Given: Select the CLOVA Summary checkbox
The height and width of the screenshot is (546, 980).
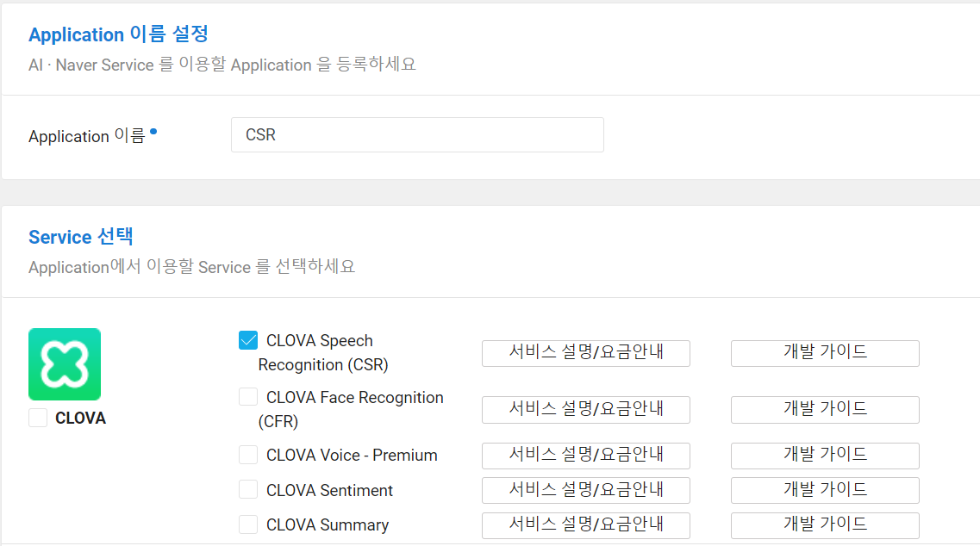Looking at the screenshot, I should (x=248, y=524).
